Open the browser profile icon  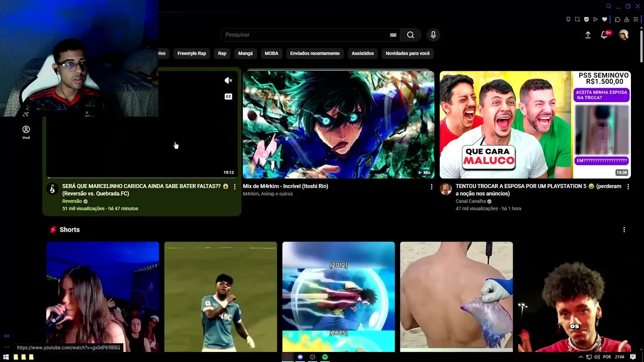pyautogui.click(x=626, y=20)
